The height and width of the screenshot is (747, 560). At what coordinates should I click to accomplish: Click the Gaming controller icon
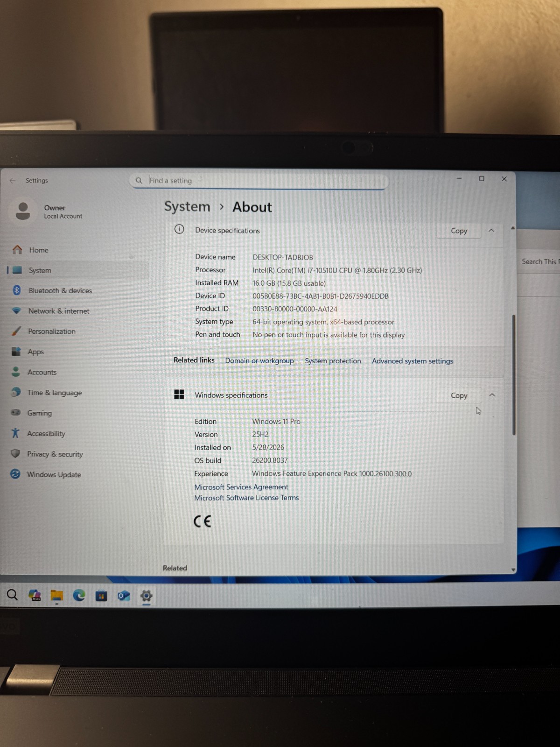point(16,413)
